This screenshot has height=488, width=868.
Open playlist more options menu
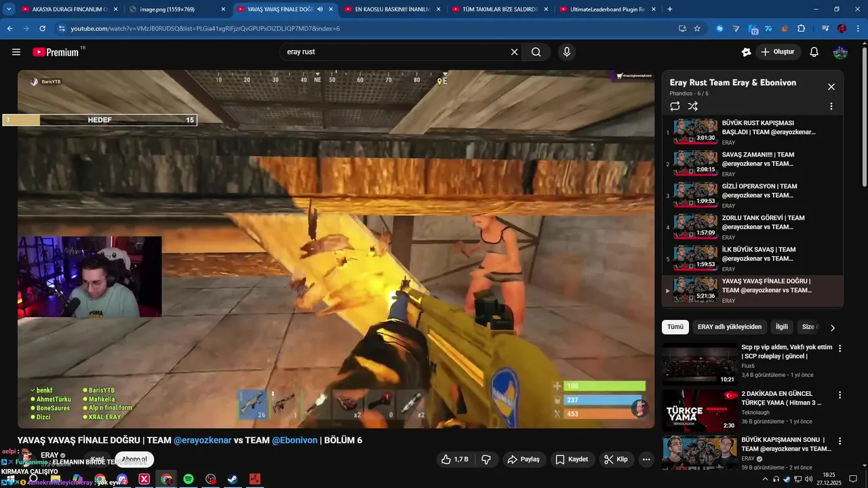(831, 106)
